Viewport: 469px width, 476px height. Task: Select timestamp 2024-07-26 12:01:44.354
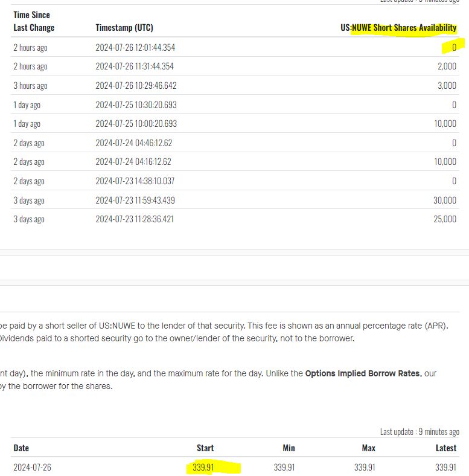(135, 47)
